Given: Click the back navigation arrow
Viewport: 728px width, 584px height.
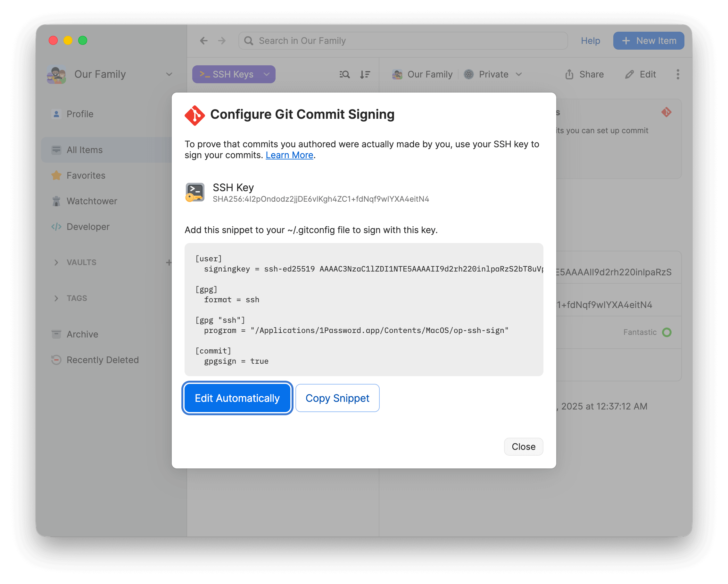Looking at the screenshot, I should pos(203,41).
